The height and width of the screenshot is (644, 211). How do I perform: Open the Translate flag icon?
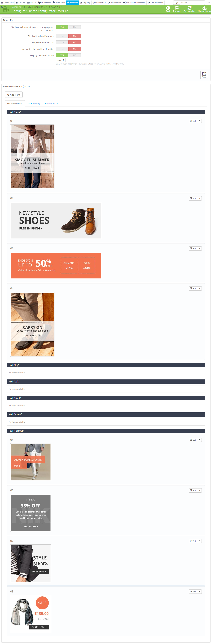[x=177, y=8]
